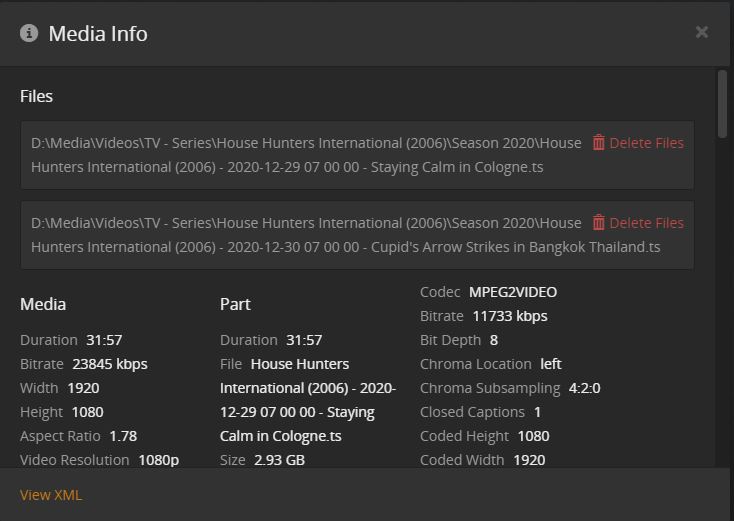The image size is (734, 521).
Task: Click the vertical scrollbar thumb
Action: pos(722,103)
